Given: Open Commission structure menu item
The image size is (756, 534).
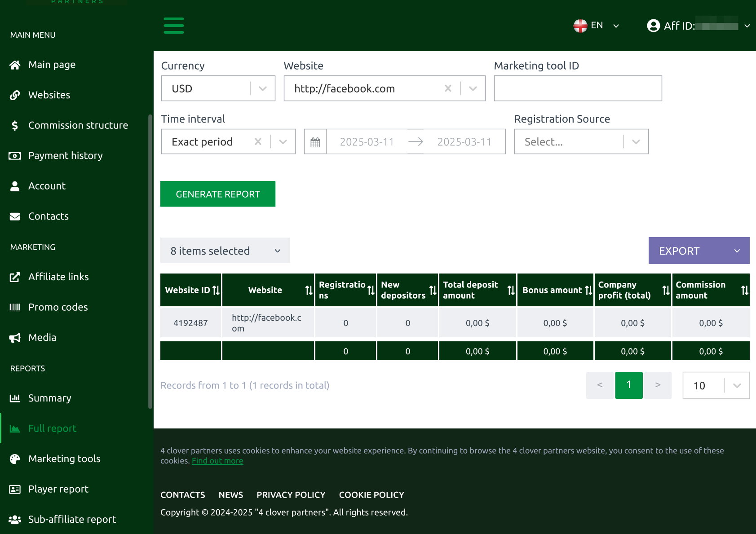Looking at the screenshot, I should (78, 125).
